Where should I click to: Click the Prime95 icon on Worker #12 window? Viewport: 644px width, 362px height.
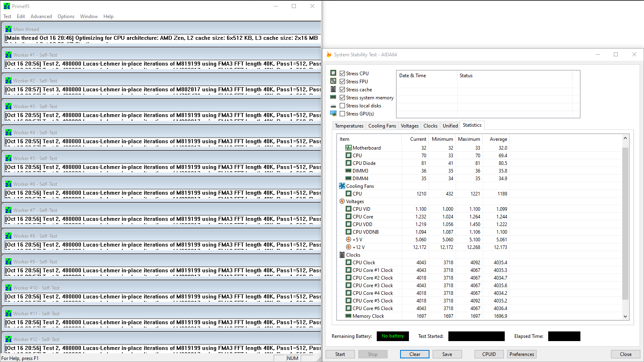(8, 339)
